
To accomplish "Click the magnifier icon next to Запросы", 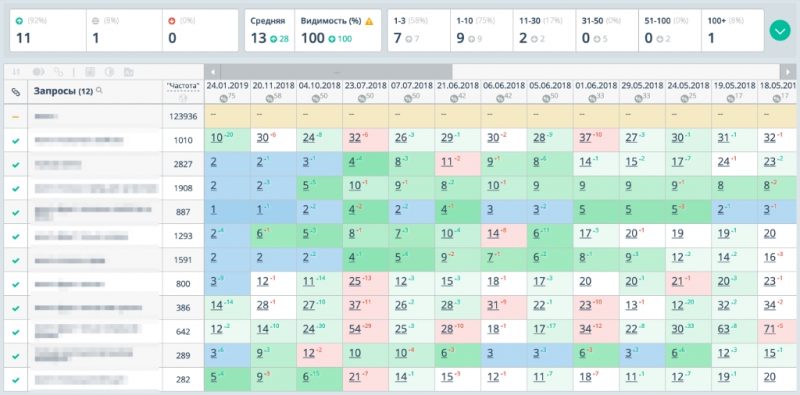I will click(x=99, y=90).
